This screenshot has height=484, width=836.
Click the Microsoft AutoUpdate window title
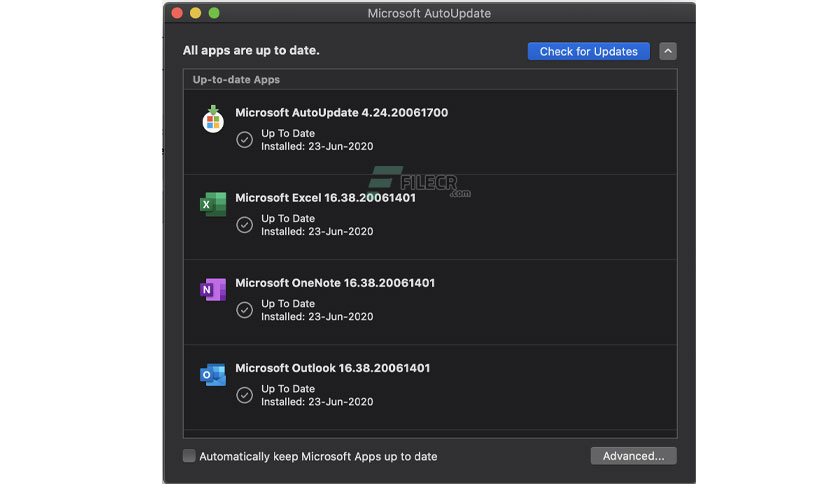[429, 13]
